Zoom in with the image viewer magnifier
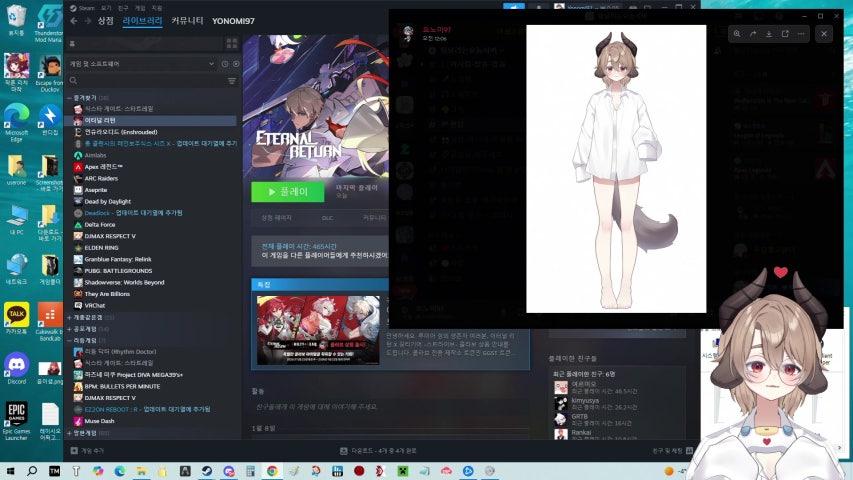Viewport: 853px width, 480px height. click(x=737, y=34)
